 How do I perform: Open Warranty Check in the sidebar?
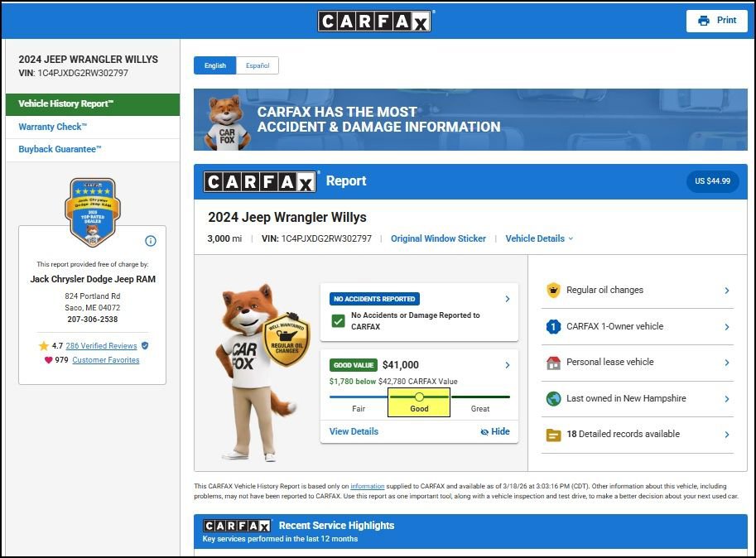pos(52,127)
